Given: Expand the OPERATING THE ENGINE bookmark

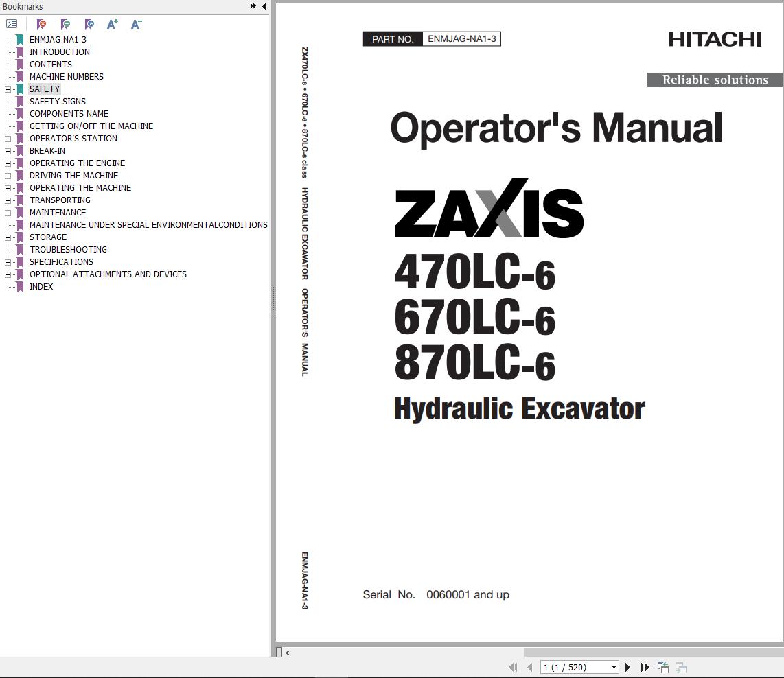Looking at the screenshot, I should pyautogui.click(x=8, y=163).
